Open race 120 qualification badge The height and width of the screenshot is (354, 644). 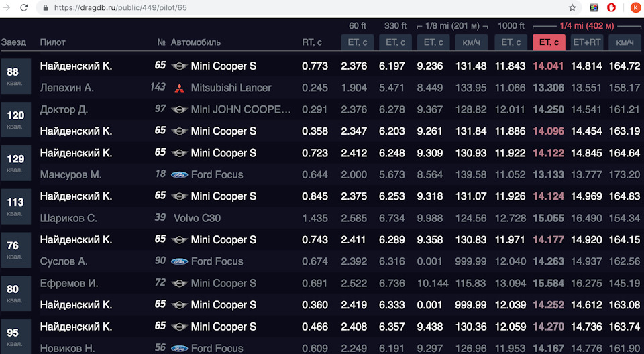click(x=15, y=120)
